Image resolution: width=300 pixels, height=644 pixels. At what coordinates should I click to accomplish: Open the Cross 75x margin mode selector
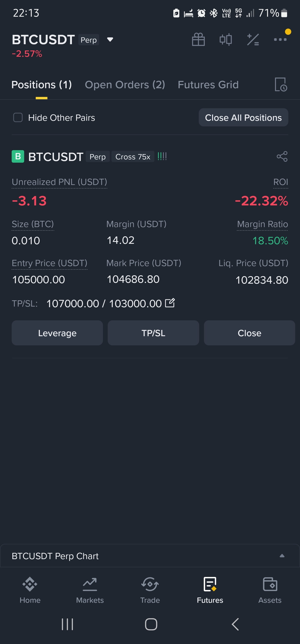pyautogui.click(x=133, y=157)
